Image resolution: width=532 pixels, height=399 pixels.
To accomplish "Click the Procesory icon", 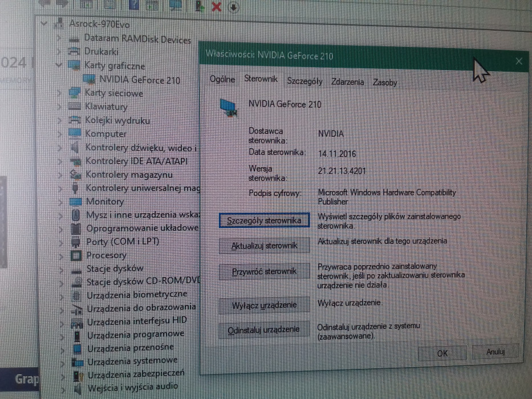I will pos(76,255).
